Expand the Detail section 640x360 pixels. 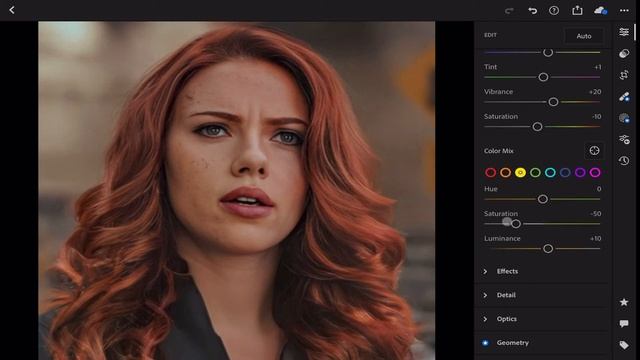pos(542,295)
